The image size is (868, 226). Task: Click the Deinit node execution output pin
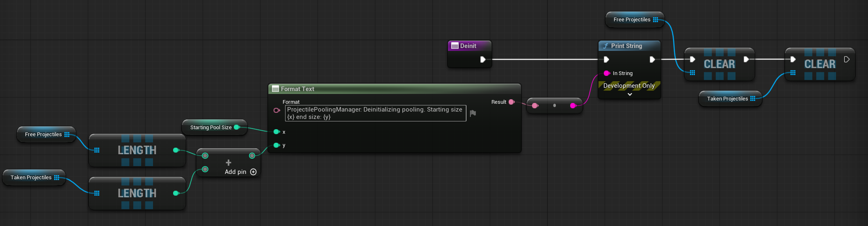[483, 59]
